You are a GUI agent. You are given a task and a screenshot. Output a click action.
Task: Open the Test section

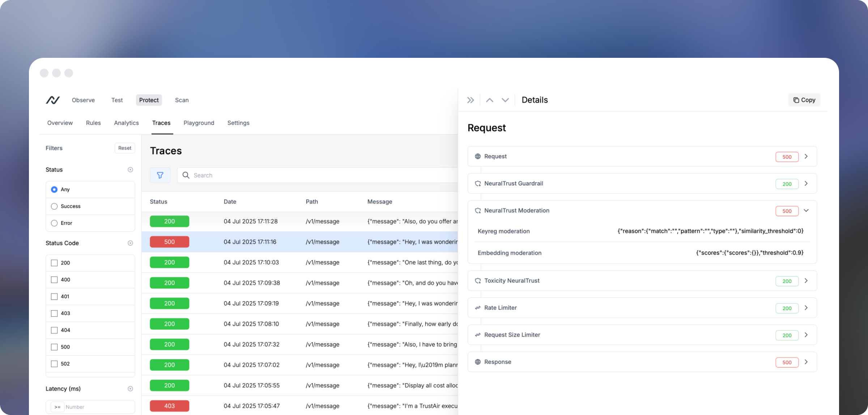click(117, 100)
